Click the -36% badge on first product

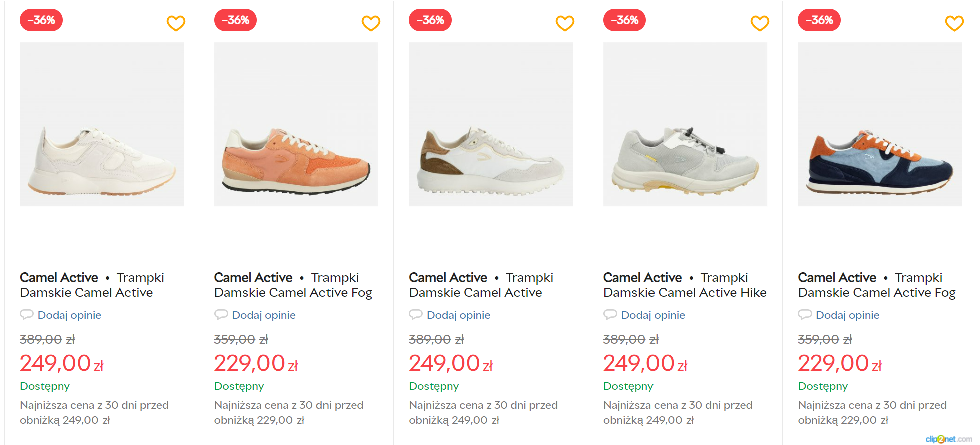(x=41, y=20)
